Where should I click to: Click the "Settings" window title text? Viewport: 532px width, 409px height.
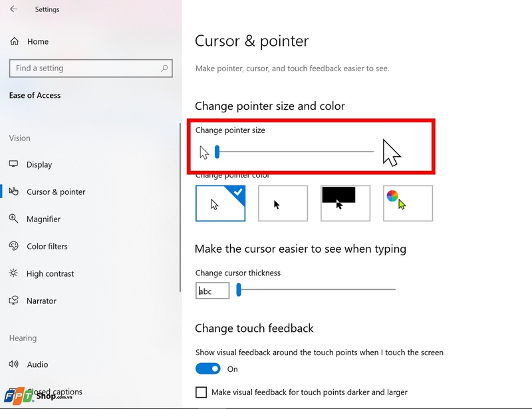point(47,9)
